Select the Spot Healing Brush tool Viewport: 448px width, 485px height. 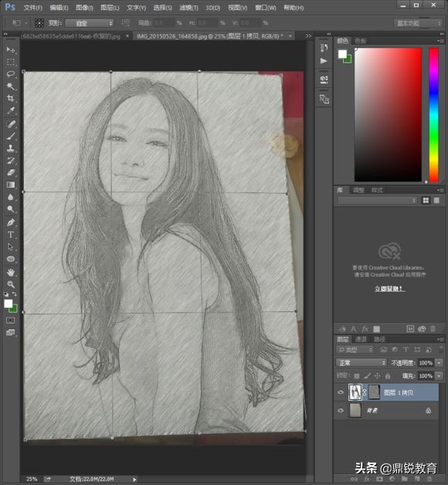(11, 124)
